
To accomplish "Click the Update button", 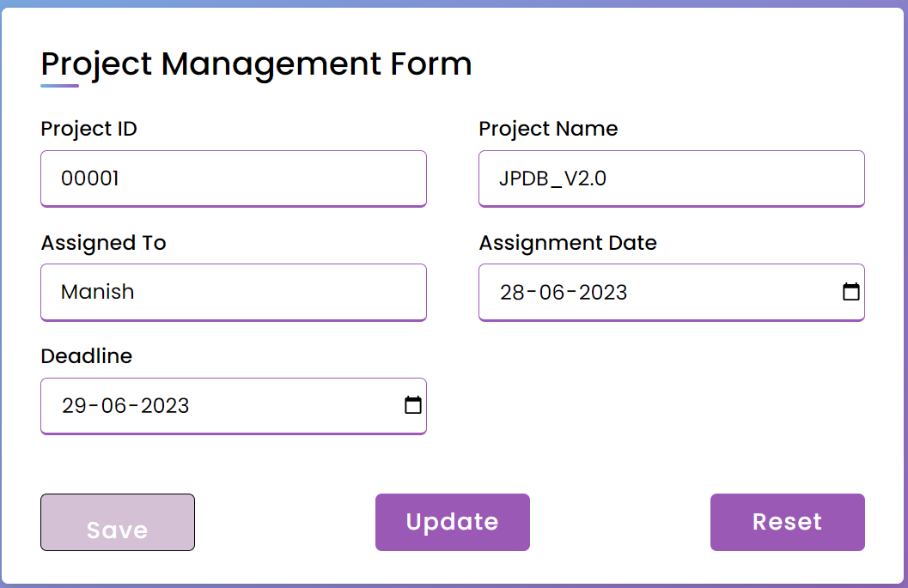I will (452, 522).
